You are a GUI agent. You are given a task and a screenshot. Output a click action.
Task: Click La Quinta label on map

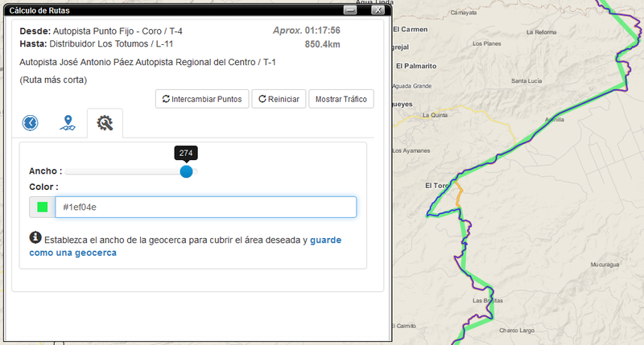435,115
